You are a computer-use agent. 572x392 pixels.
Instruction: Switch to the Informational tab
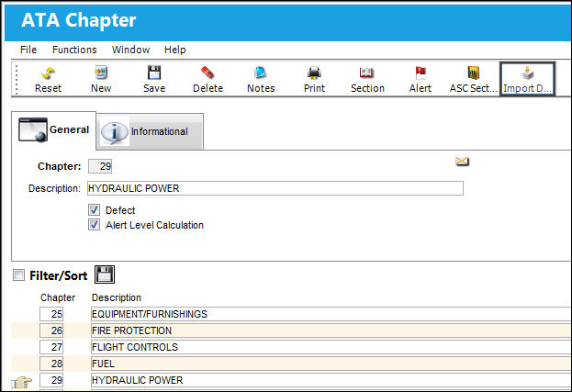point(150,131)
